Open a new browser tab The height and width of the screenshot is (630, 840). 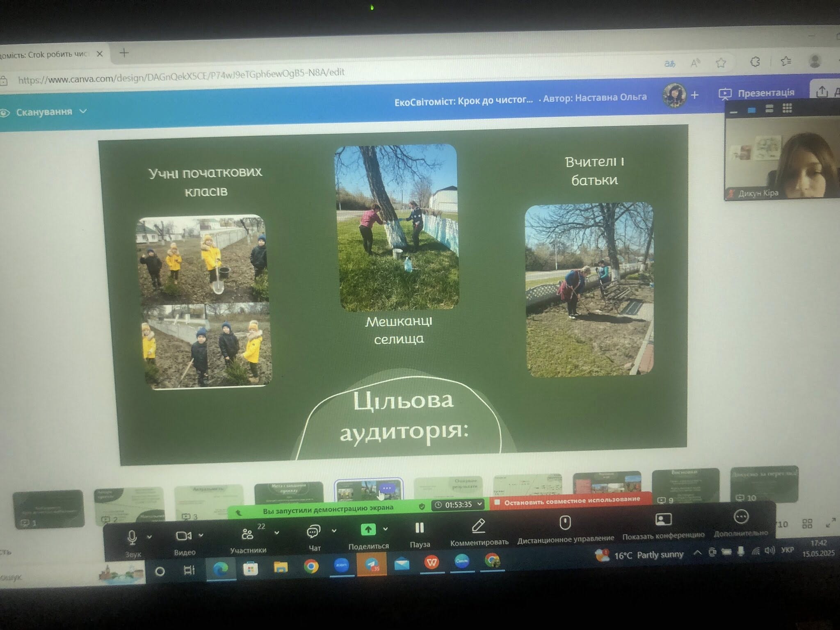(x=124, y=52)
